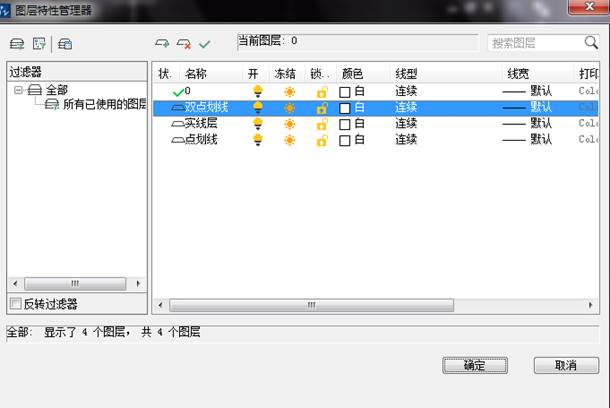Enable the 反转过滤器 checkbox
Viewport: 610px width, 408px height.
tap(15, 304)
